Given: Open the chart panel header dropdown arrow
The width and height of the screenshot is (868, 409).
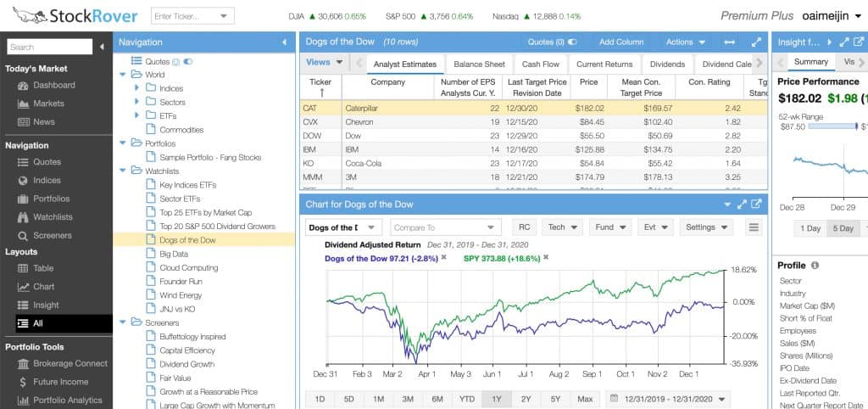Looking at the screenshot, I should (x=727, y=205).
